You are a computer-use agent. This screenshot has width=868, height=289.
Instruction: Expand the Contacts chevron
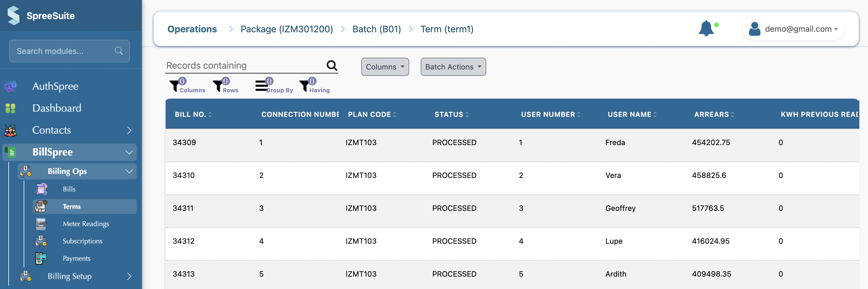pyautogui.click(x=129, y=130)
